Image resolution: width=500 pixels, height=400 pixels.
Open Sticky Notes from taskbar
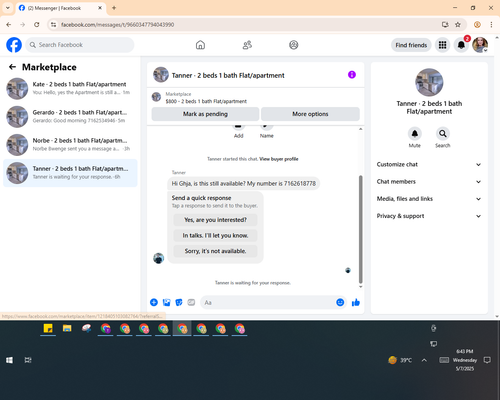[x=48, y=329]
